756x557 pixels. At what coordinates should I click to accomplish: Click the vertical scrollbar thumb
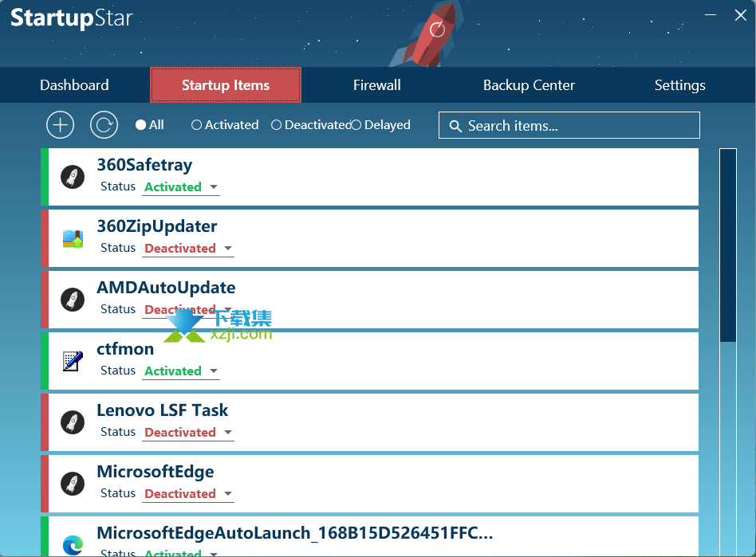click(727, 245)
